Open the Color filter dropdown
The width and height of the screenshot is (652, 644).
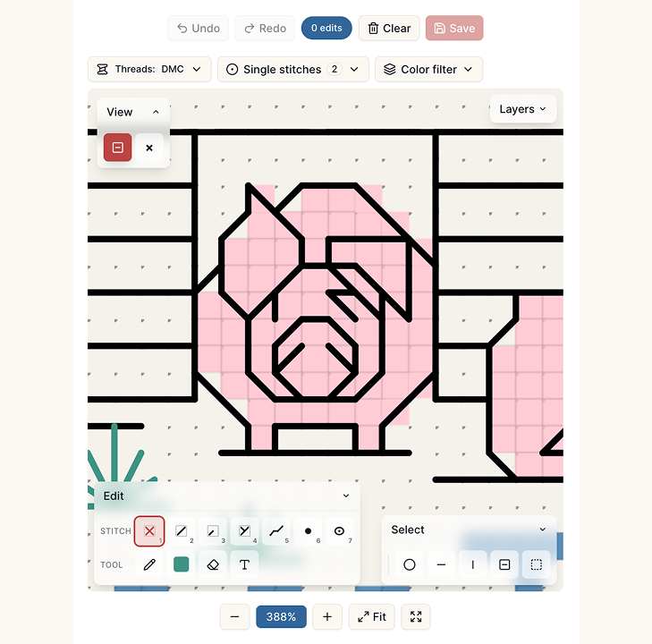(428, 69)
